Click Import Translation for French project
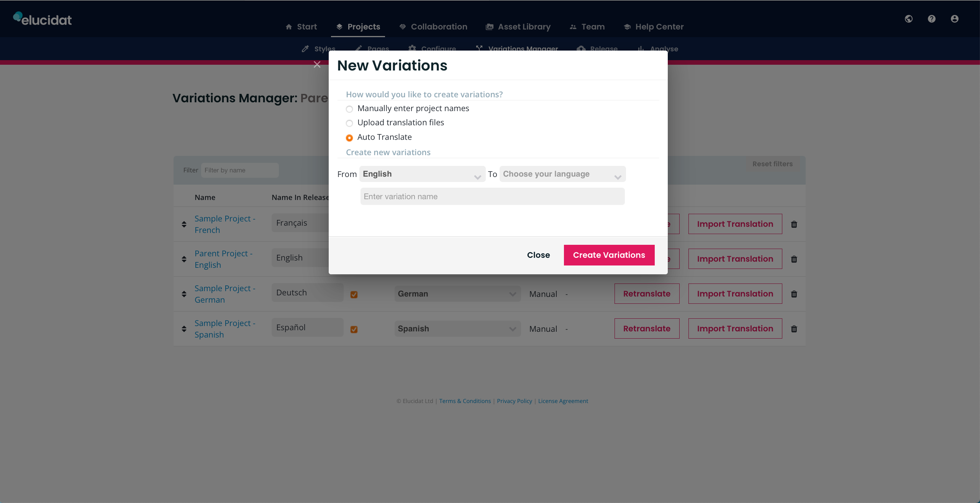The image size is (980, 503). pyautogui.click(x=735, y=224)
